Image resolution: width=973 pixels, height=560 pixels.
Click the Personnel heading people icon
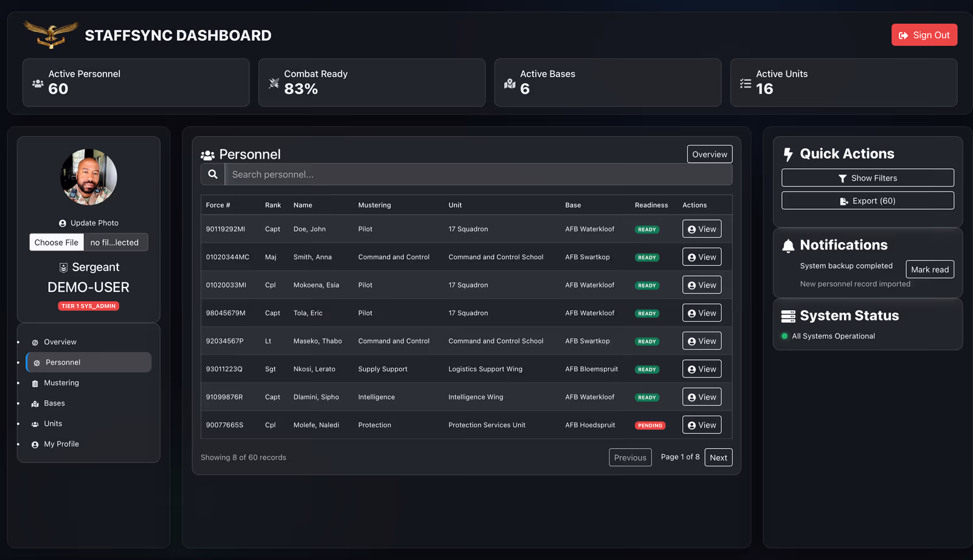(x=207, y=155)
